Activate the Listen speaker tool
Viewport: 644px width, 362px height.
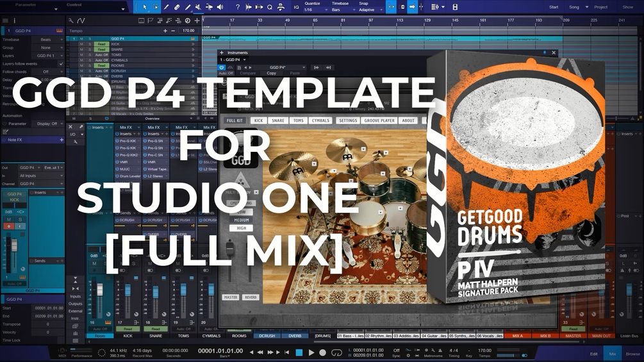pyautogui.click(x=220, y=7)
